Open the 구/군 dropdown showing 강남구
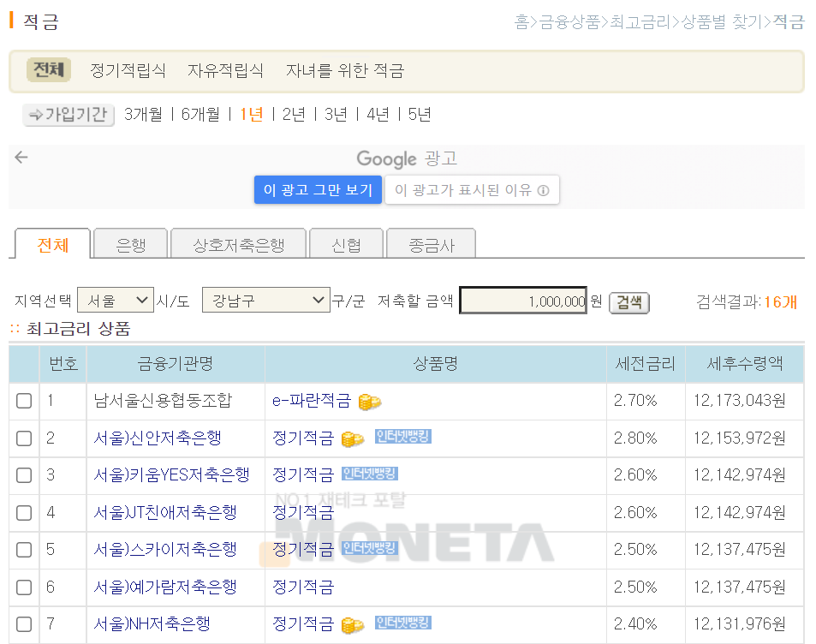The image size is (816, 644). pos(266,300)
